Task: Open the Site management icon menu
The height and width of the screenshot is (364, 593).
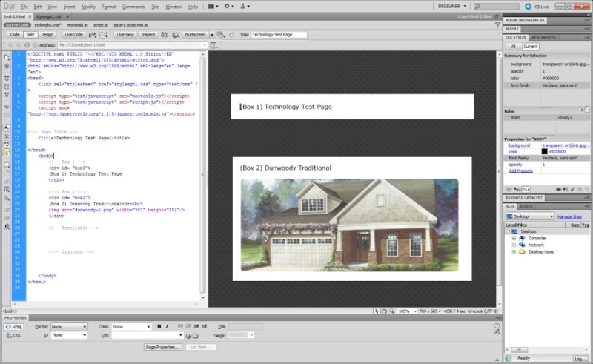Action: (x=245, y=6)
